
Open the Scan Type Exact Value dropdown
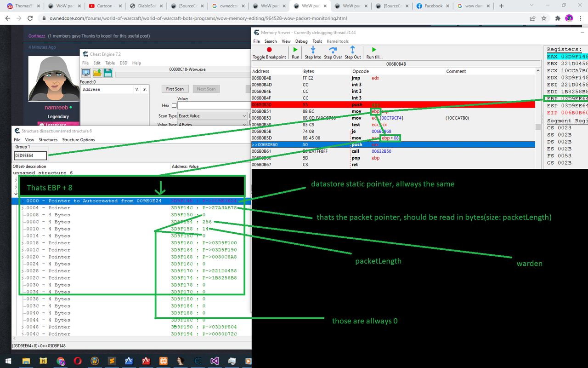tap(213, 116)
